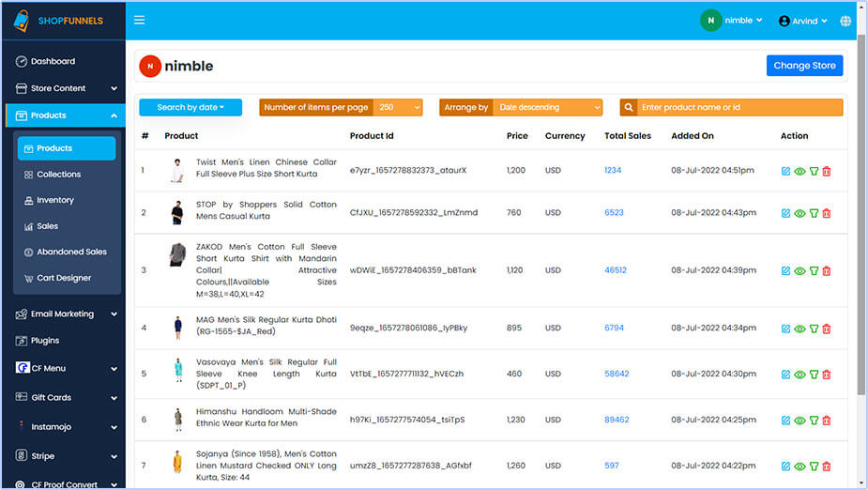This screenshot has height=490, width=868.
Task: Edit the Himanshu Handloom Kurta product
Action: (x=785, y=421)
